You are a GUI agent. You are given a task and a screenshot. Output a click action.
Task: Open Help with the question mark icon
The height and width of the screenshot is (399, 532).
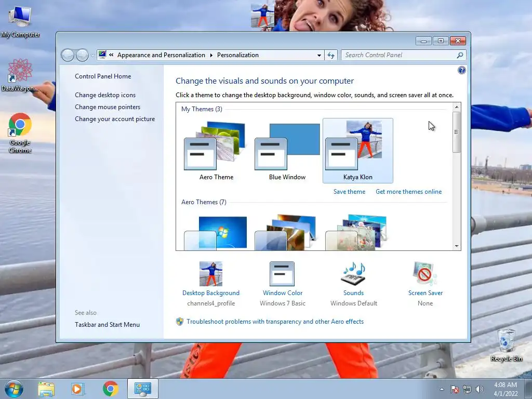[x=461, y=70]
